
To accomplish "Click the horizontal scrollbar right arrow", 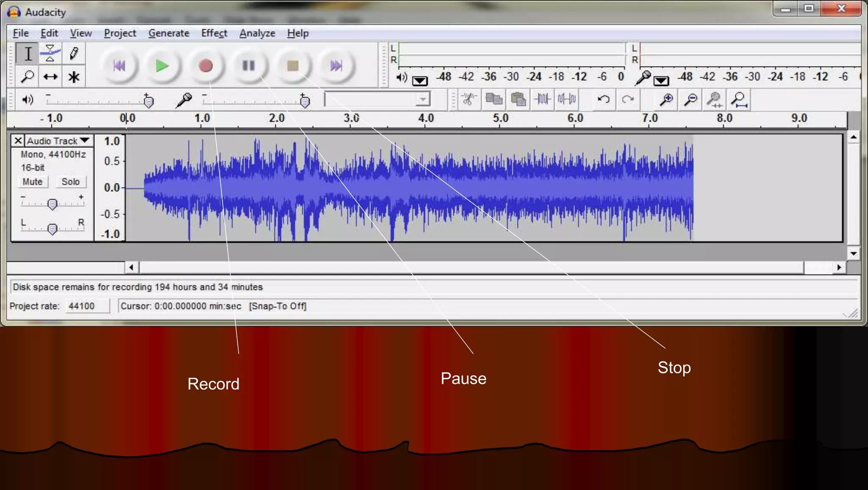I will click(x=839, y=267).
